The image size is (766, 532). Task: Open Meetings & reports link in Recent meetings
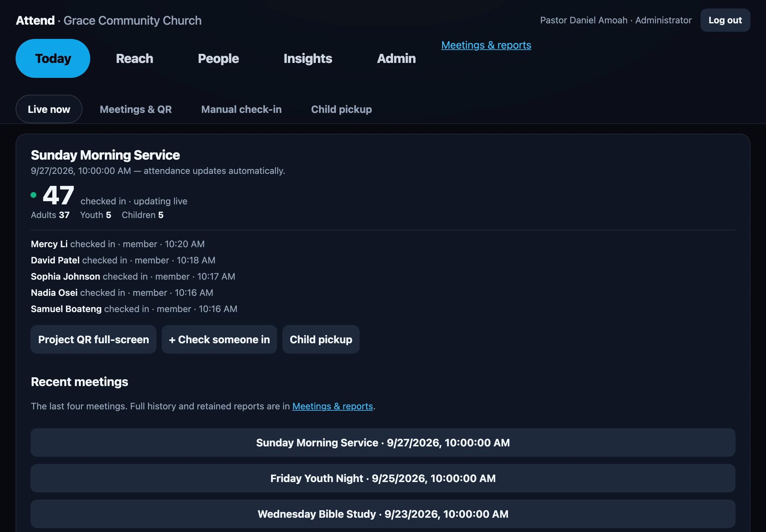[332, 406]
